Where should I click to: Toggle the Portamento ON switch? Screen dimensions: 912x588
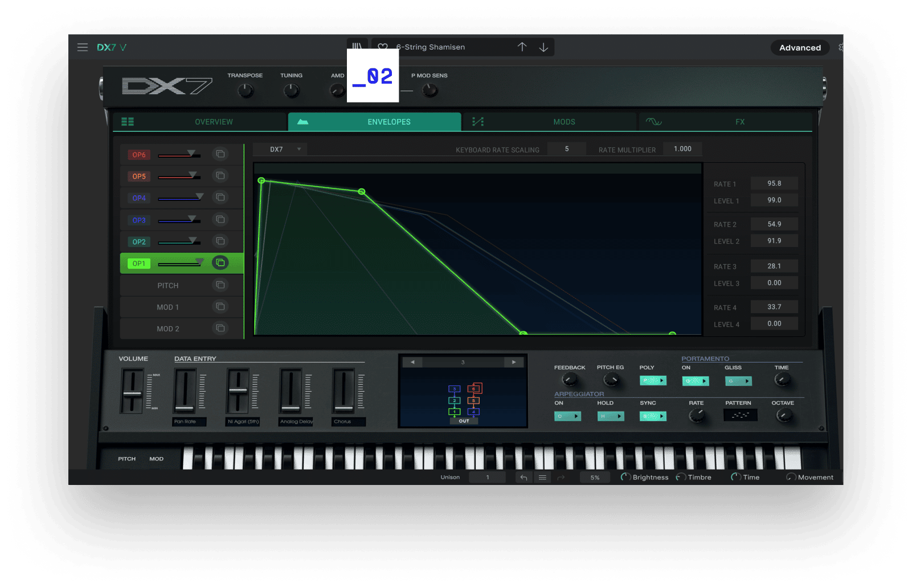click(696, 381)
